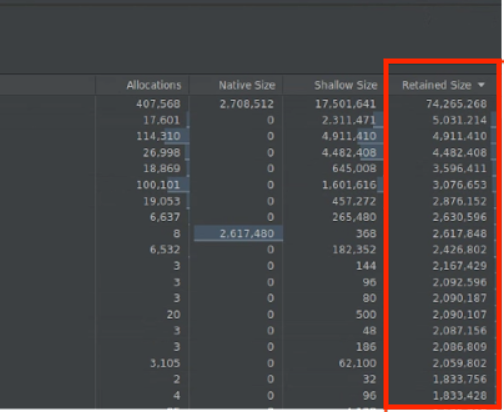Screen dimensions: 504x412
Task: Select the row with 100,101 allocations
Action: (x=248, y=185)
